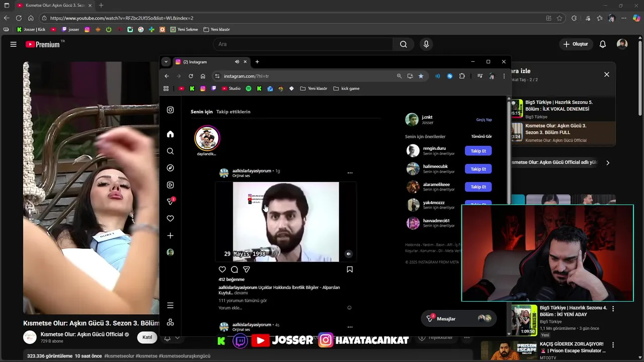Expand the YouTube playlist title chevron
This screenshot has width=644, height=362.
tap(608, 163)
